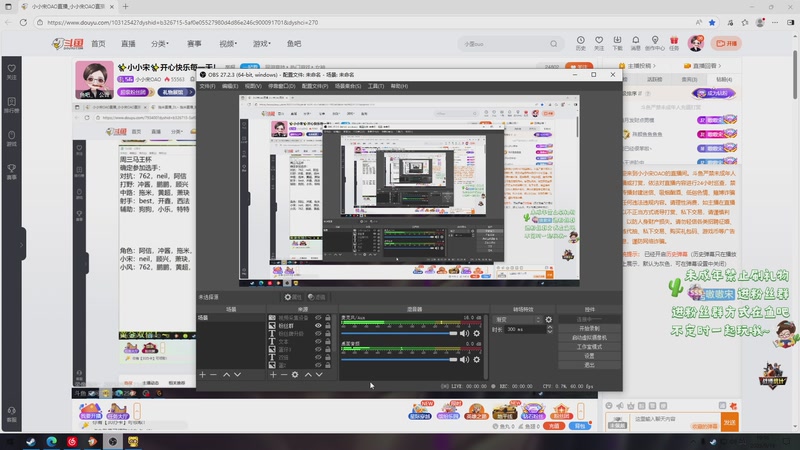Click OBS 退出 exit button
The width and height of the screenshot is (800, 450).
point(589,365)
